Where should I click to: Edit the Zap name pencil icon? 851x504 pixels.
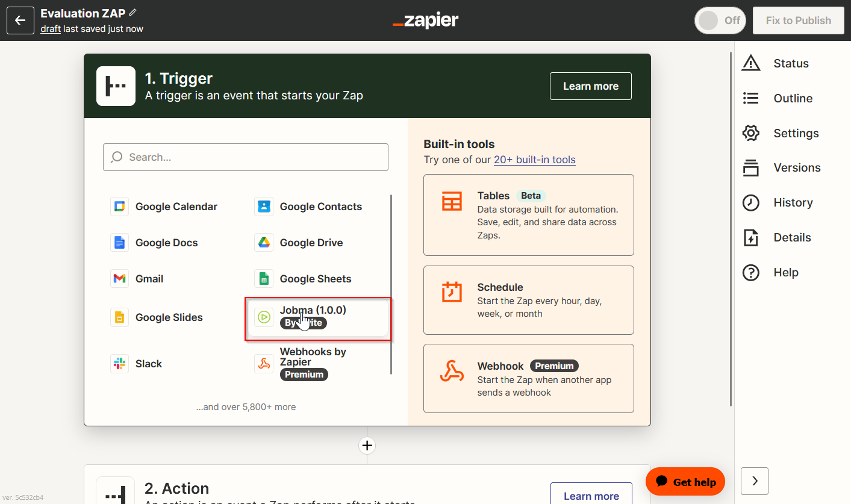132,13
